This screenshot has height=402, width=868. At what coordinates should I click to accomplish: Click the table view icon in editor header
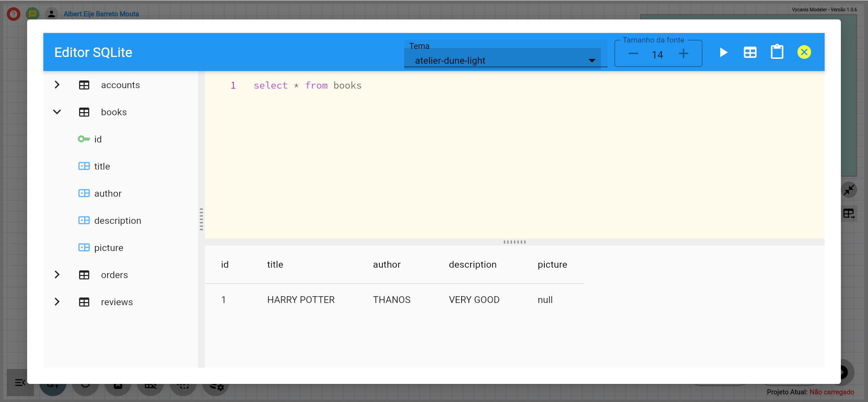tap(750, 52)
